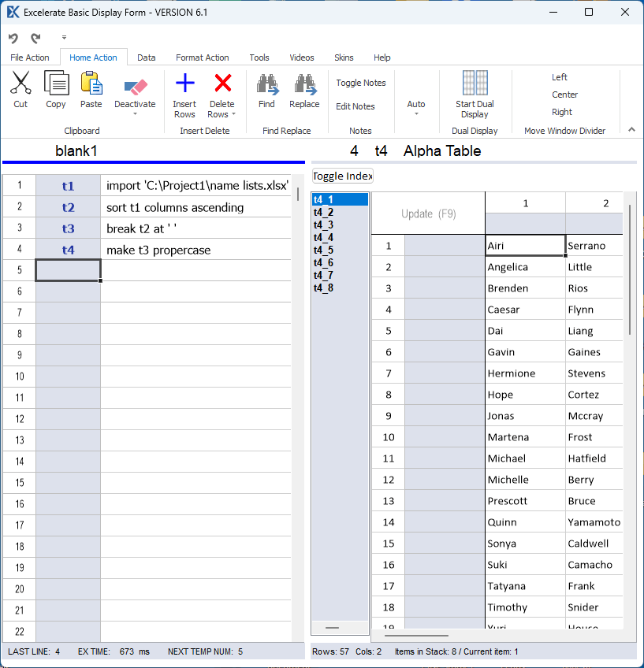Open Find with the binoculars icon
The height and width of the screenshot is (668, 644).
tap(266, 83)
